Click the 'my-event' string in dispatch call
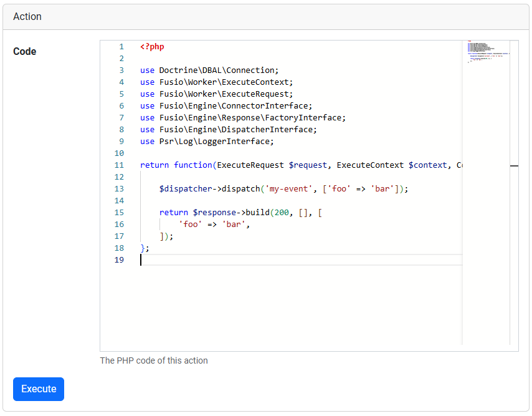Viewport: 532px width, 416px height. coord(288,189)
